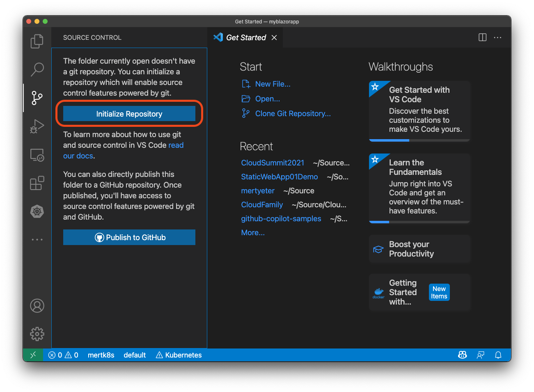Viewport: 534px width, 392px height.
Task: Click the split editor right icon
Action: point(483,37)
